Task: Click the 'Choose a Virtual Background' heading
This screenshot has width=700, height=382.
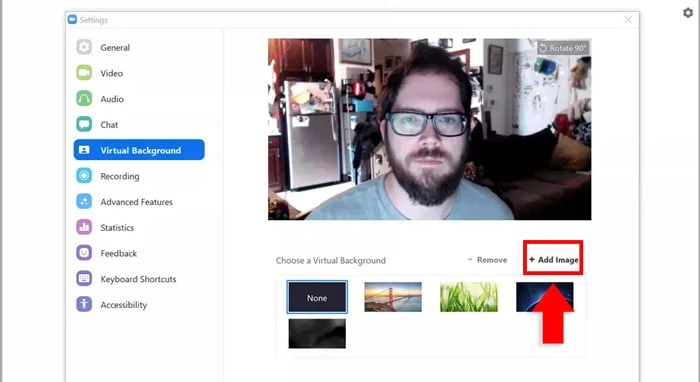Action: pos(331,260)
